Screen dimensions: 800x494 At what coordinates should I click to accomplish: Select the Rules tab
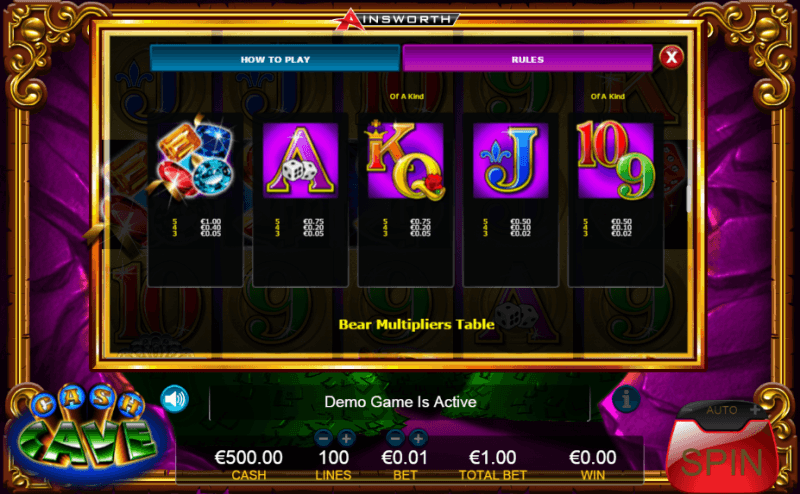point(528,59)
